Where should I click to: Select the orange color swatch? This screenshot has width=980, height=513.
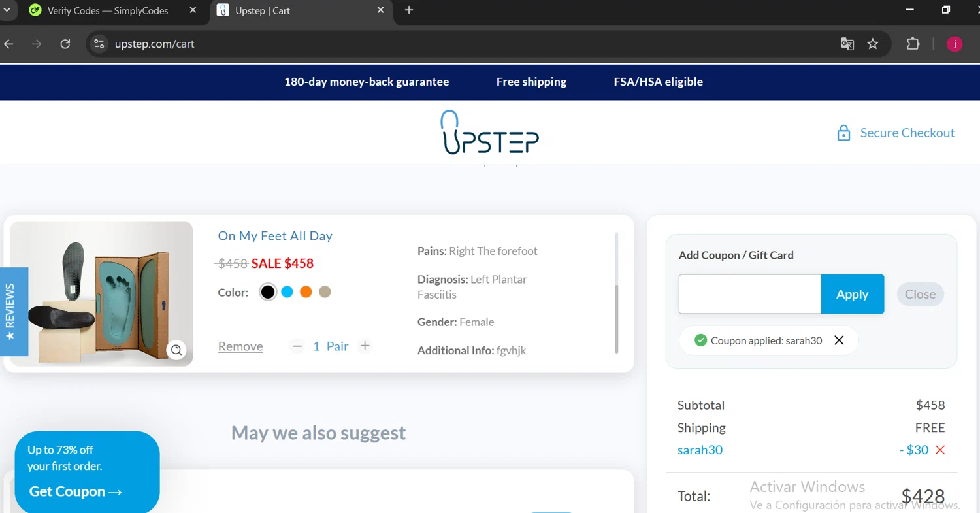pos(306,292)
